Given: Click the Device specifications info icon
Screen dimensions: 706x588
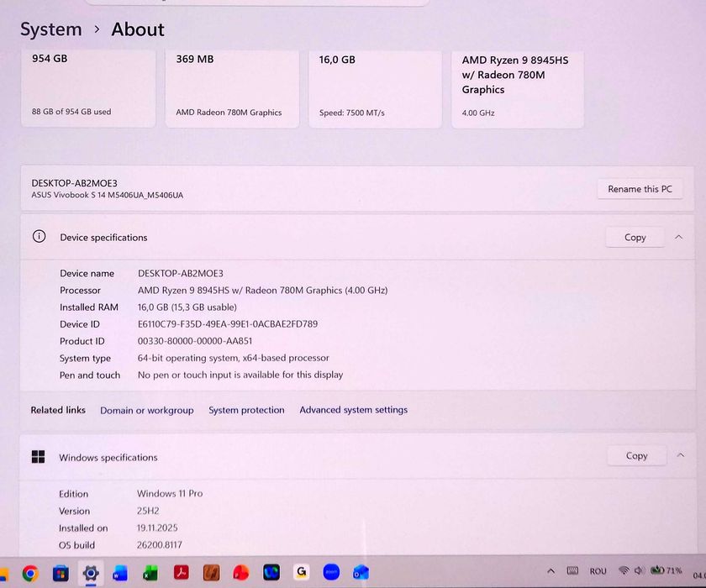Looking at the screenshot, I should tap(40, 236).
